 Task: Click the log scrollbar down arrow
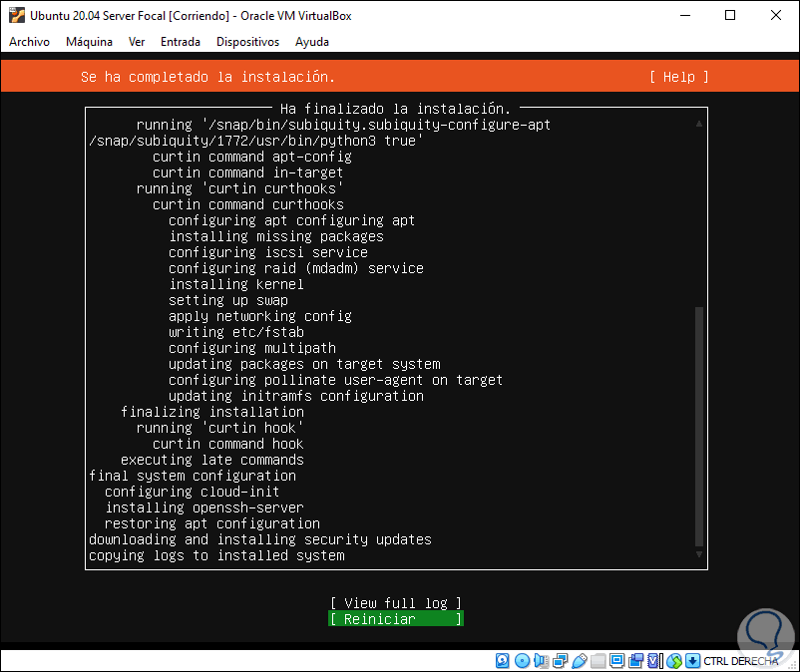(x=699, y=554)
